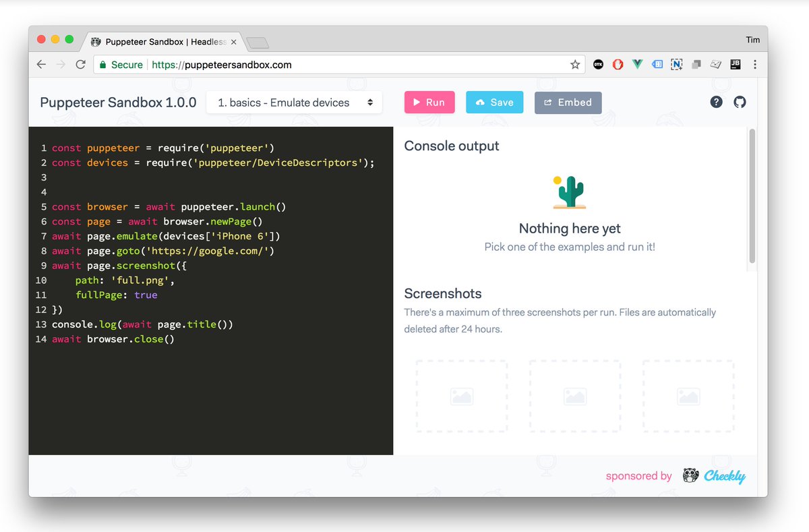Save the script with the Save button

tap(494, 102)
